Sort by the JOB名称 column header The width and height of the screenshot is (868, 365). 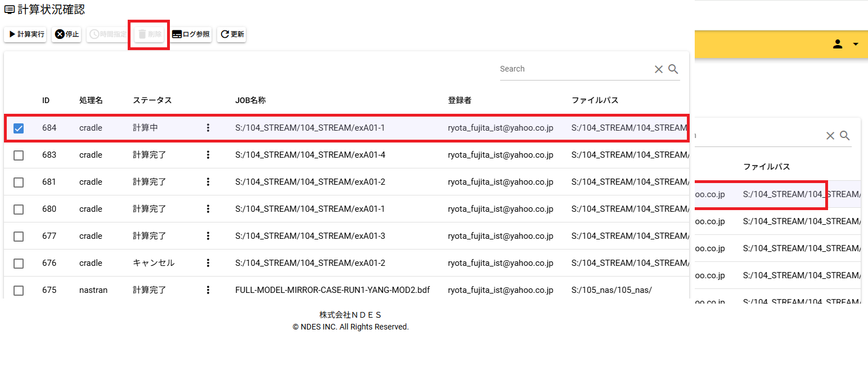click(250, 100)
